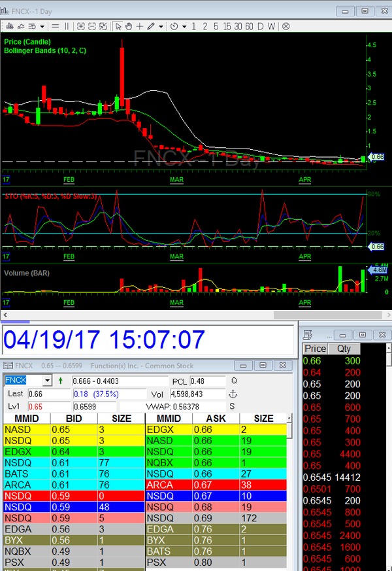Click the horizontal lines icon in chart toolbar
The width and height of the screenshot is (392, 571).
click(54, 26)
